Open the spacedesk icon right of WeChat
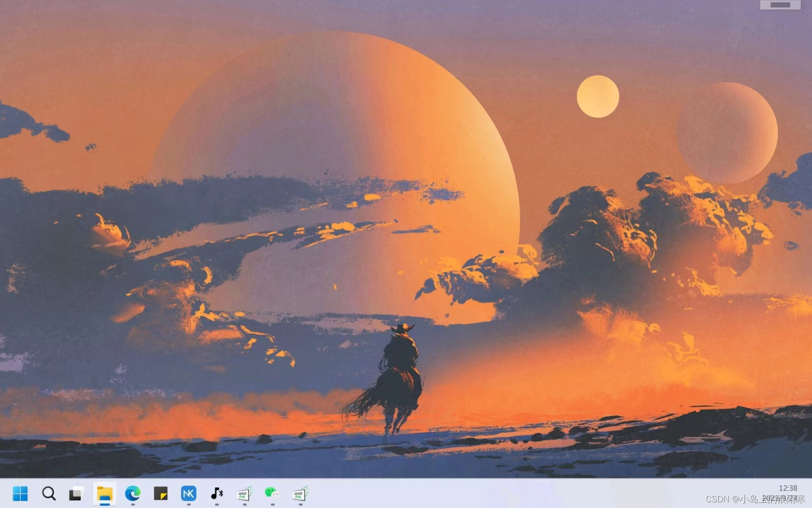This screenshot has width=812, height=508. point(300,493)
